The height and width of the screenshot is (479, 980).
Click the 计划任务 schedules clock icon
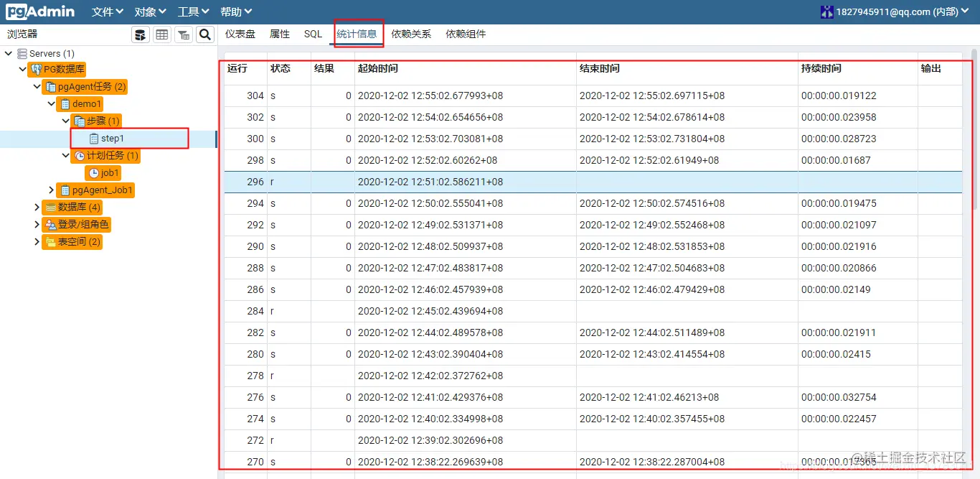coord(80,156)
